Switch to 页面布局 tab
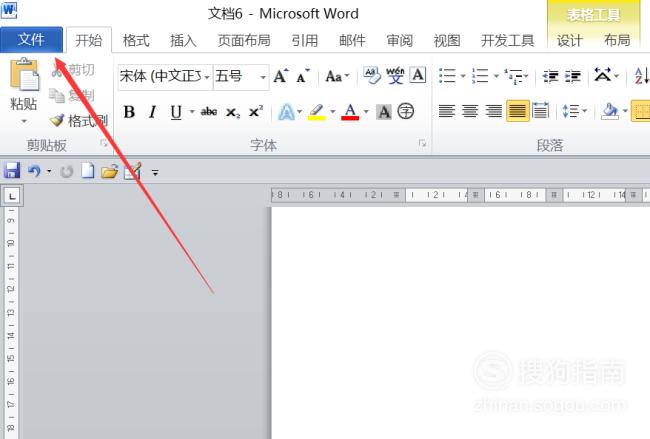The height and width of the screenshot is (439, 650). (x=244, y=41)
